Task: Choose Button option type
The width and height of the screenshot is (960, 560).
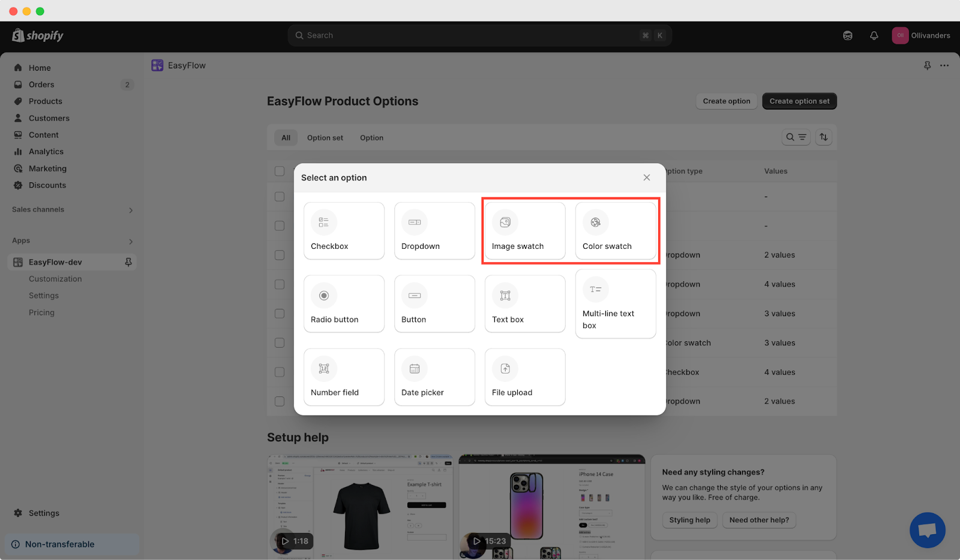Action: point(434,304)
